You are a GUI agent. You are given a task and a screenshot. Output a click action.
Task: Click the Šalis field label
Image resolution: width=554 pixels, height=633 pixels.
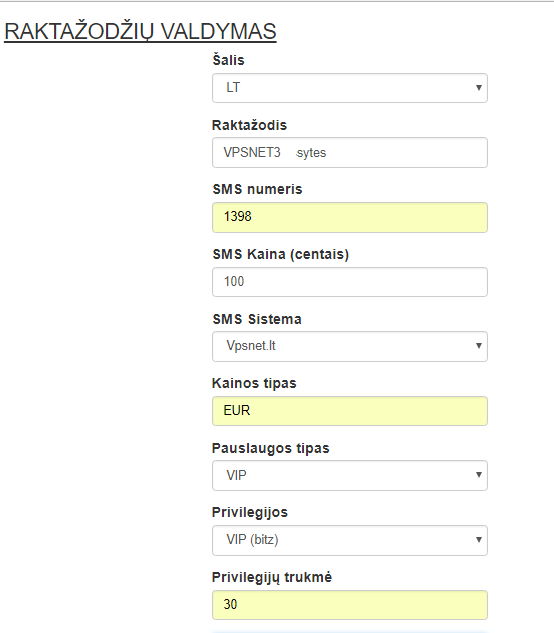(x=229, y=60)
